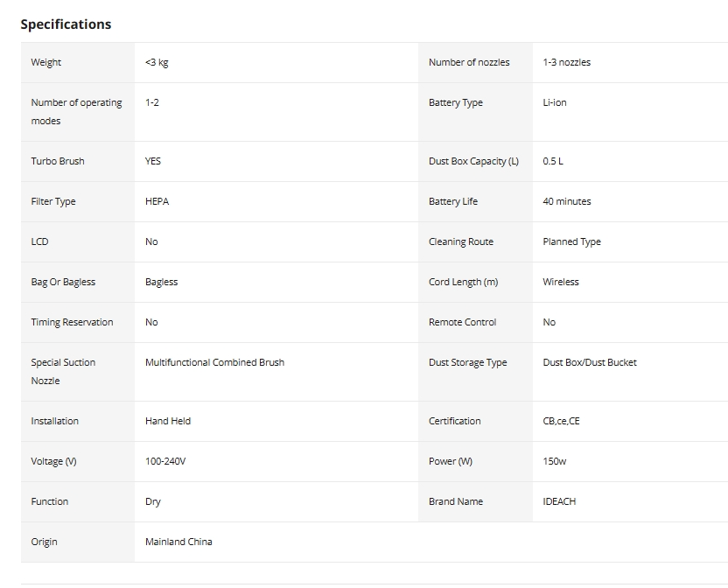Screen dimensions: 728x588
Task: Select the Dust Box Capacity label
Action: (x=473, y=161)
